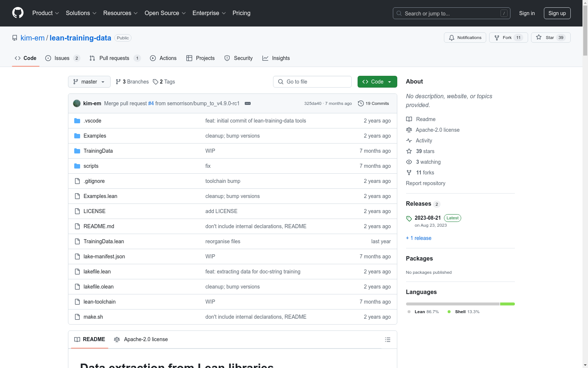588x368 pixels.
Task: Go to the Actions tab
Action: click(163, 58)
